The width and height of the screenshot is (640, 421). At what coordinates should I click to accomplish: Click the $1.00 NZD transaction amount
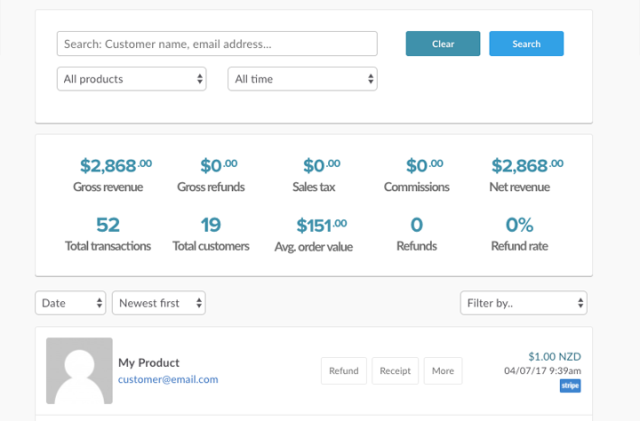pyautogui.click(x=554, y=356)
